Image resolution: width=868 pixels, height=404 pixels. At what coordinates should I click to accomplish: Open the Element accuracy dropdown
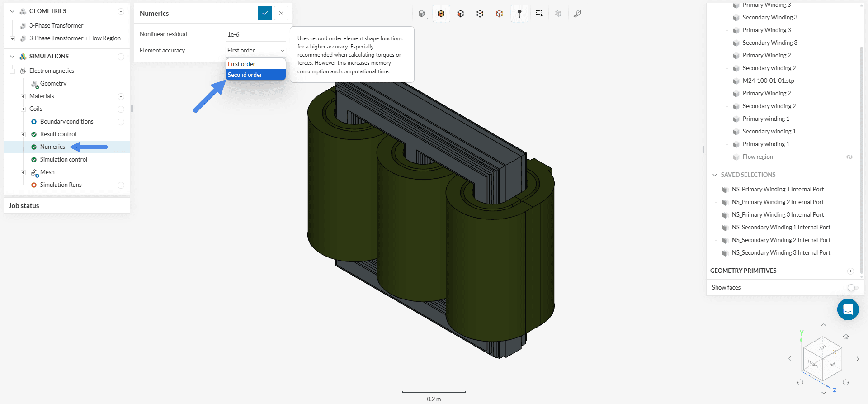255,51
